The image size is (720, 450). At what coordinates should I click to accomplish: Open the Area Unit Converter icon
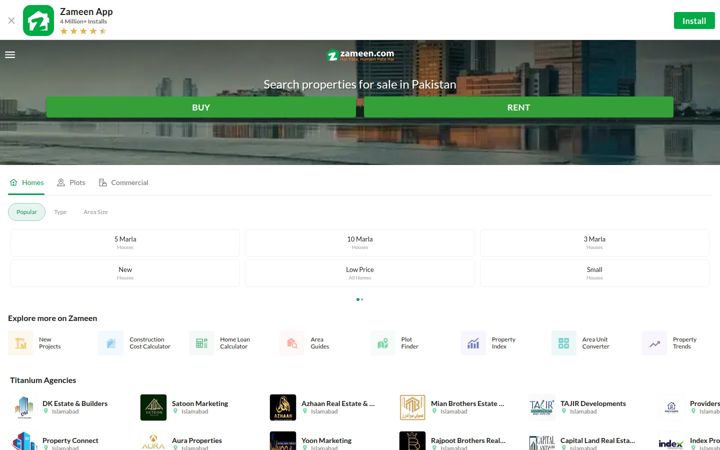pyautogui.click(x=564, y=343)
